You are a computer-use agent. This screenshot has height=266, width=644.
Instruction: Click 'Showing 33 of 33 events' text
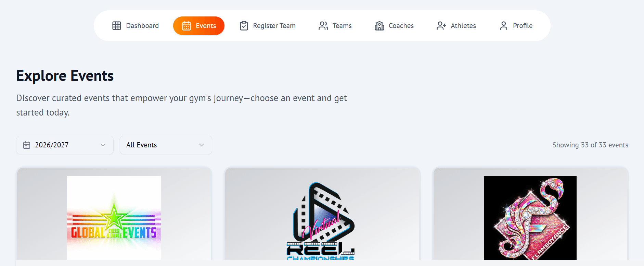click(590, 145)
